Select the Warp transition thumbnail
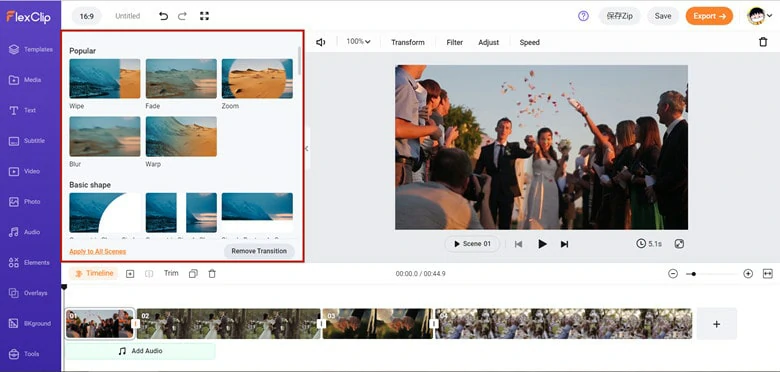The image size is (780, 372). click(181, 136)
